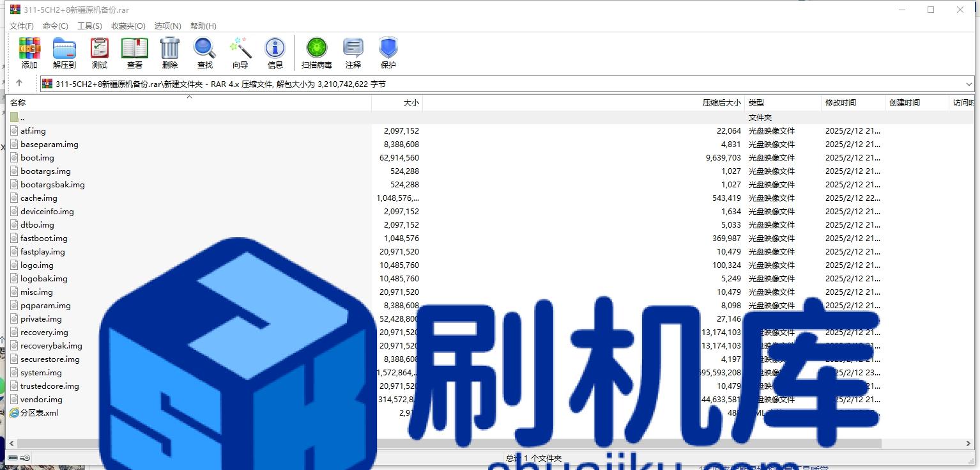Open the Options (选项) menu

click(167, 26)
